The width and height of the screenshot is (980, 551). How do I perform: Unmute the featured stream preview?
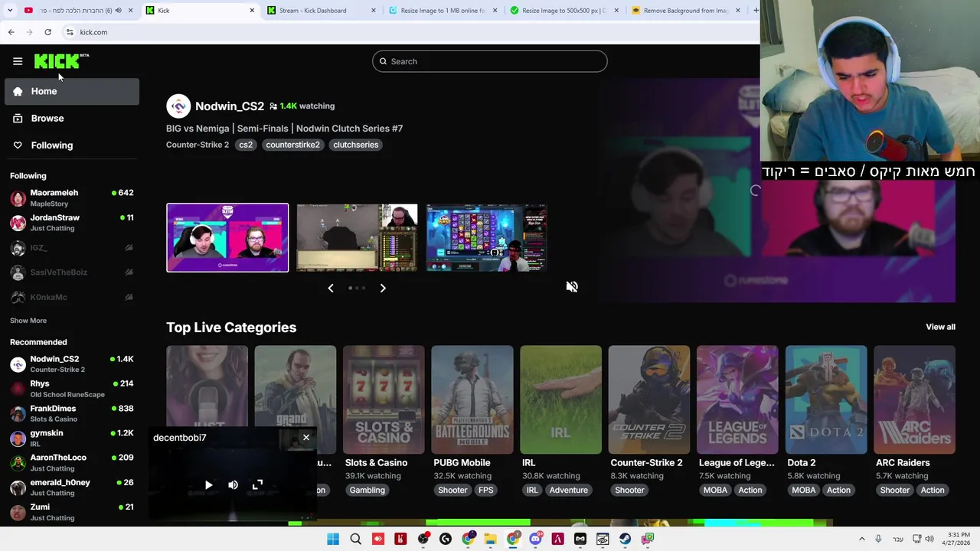click(x=572, y=286)
